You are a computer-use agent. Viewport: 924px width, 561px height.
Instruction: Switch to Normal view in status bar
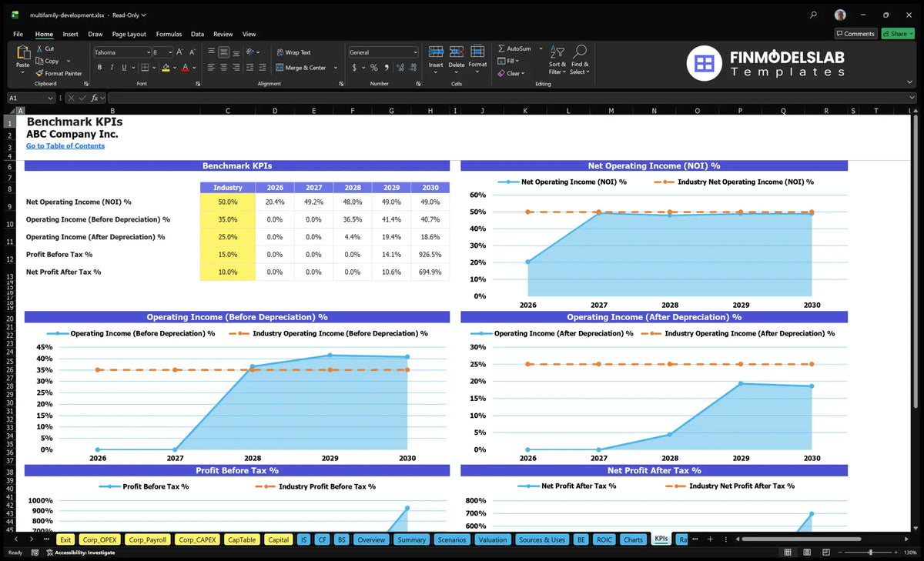[787, 552]
